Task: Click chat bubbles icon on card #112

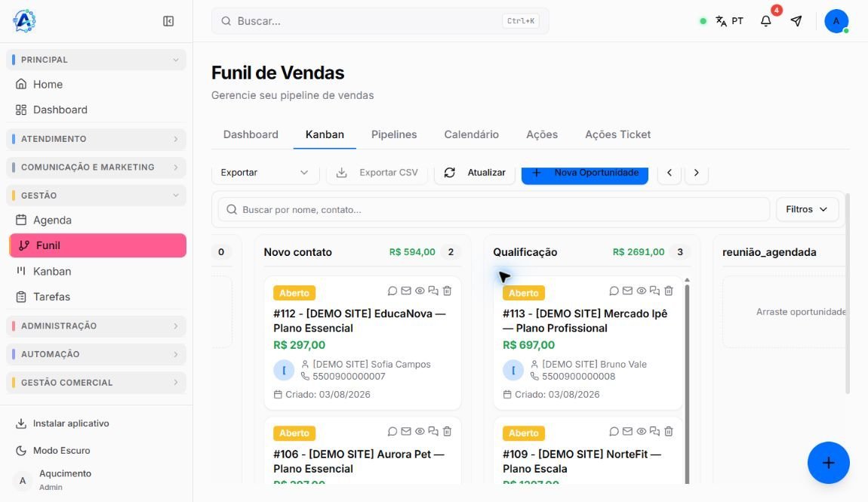Action: (433, 291)
